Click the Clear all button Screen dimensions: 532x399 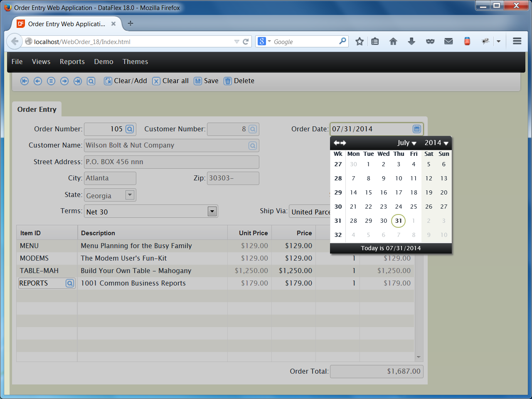point(170,81)
